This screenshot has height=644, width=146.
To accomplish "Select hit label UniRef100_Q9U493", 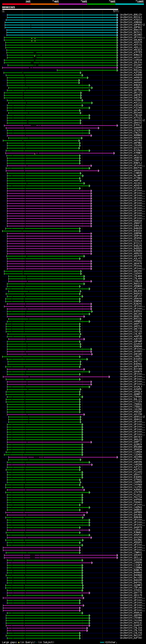I will pos(131,555).
